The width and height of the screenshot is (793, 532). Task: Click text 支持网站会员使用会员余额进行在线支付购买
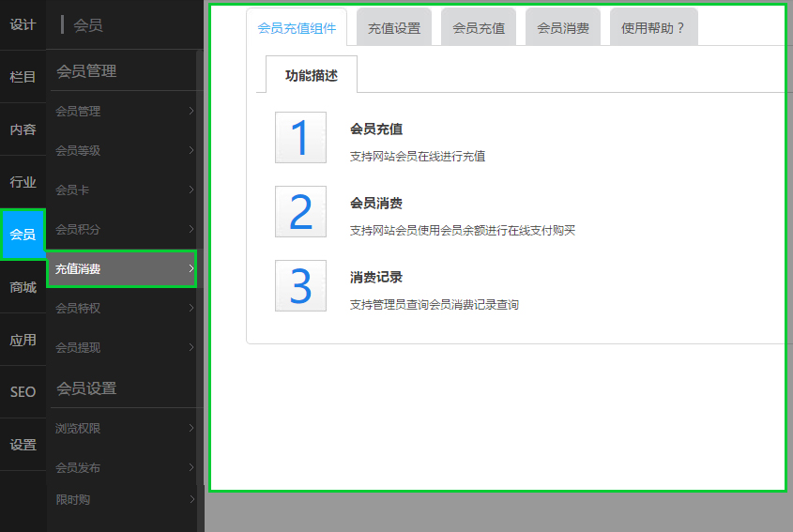pyautogui.click(x=463, y=231)
